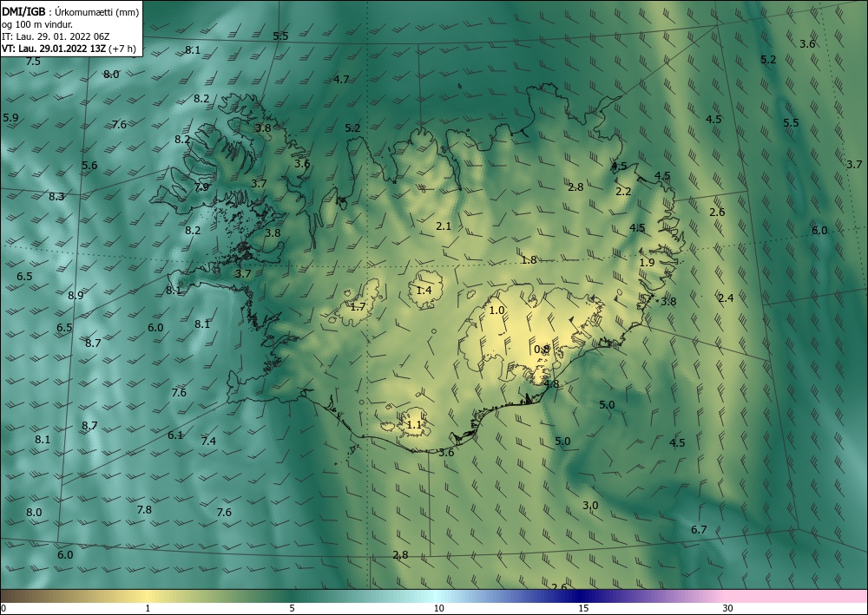This screenshot has height=615, width=868.
Task: Click the 4.8 value label
Action: coord(551,383)
